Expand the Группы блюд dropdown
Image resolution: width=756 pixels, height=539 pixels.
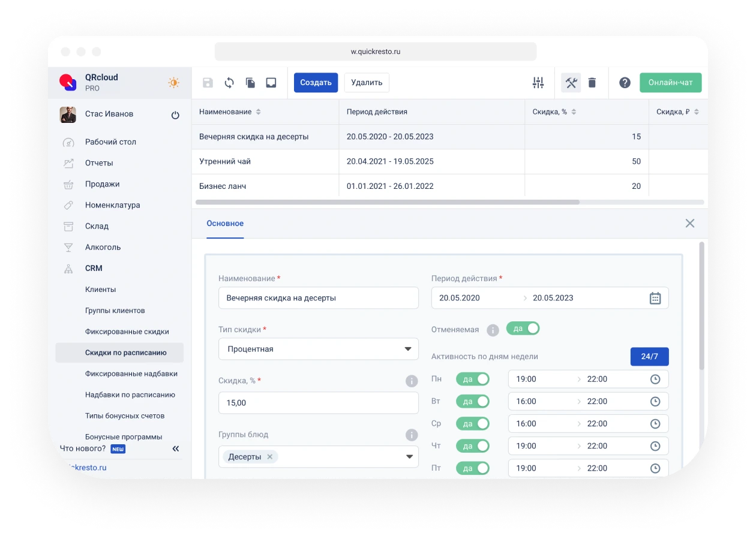[409, 456]
